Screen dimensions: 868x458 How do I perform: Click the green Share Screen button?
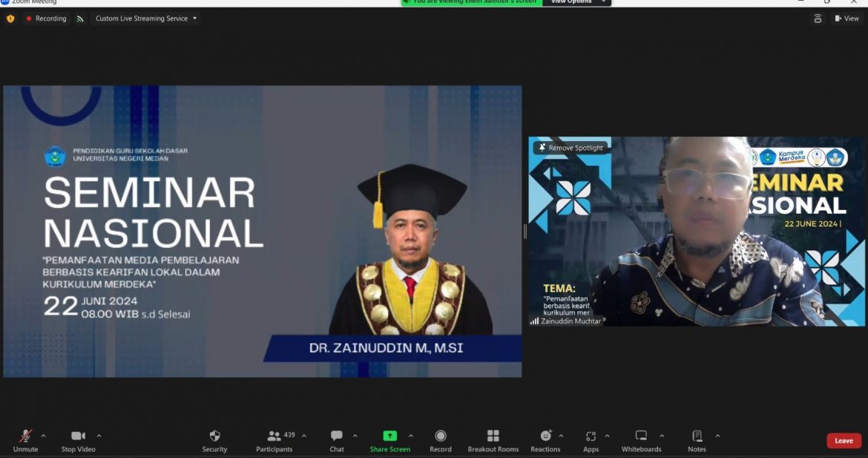389,440
